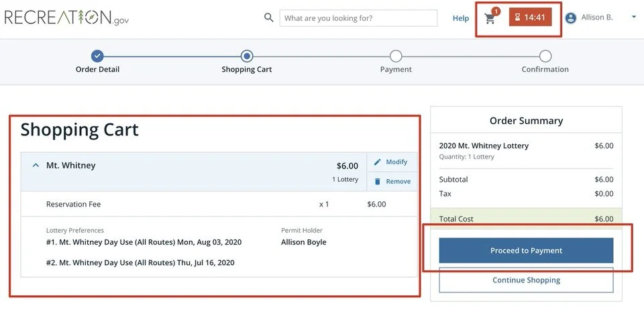Click Continue Shopping
Screen dimensions: 644x324
click(x=526, y=280)
